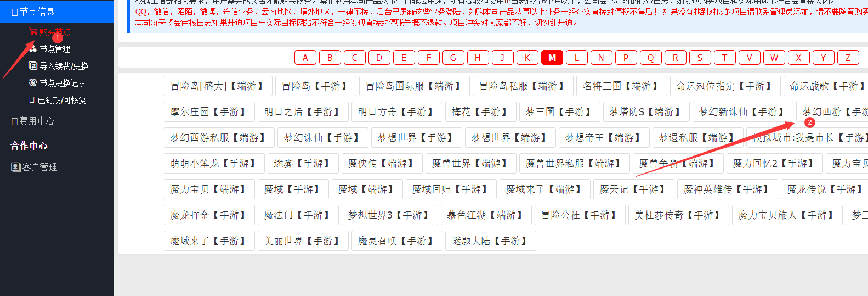Viewport: 868px width, 296px height.
Task: Select letter V filter
Action: 750,58
